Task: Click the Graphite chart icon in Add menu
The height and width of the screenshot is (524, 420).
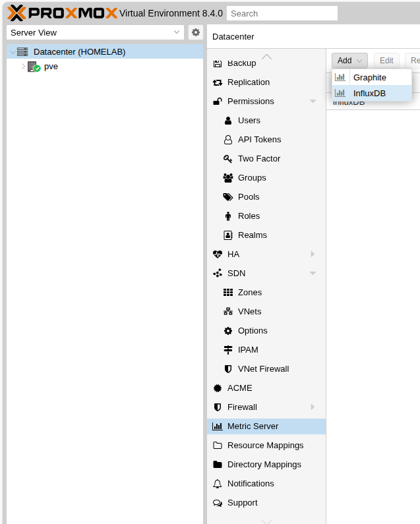Action: click(340, 77)
